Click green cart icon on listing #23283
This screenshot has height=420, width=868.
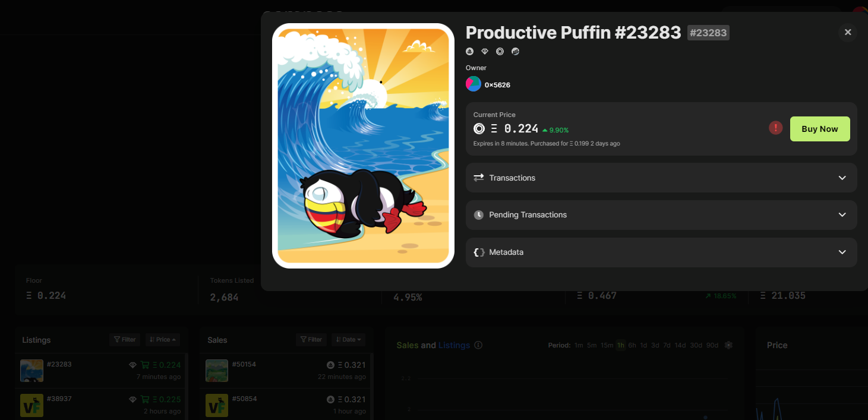point(145,365)
